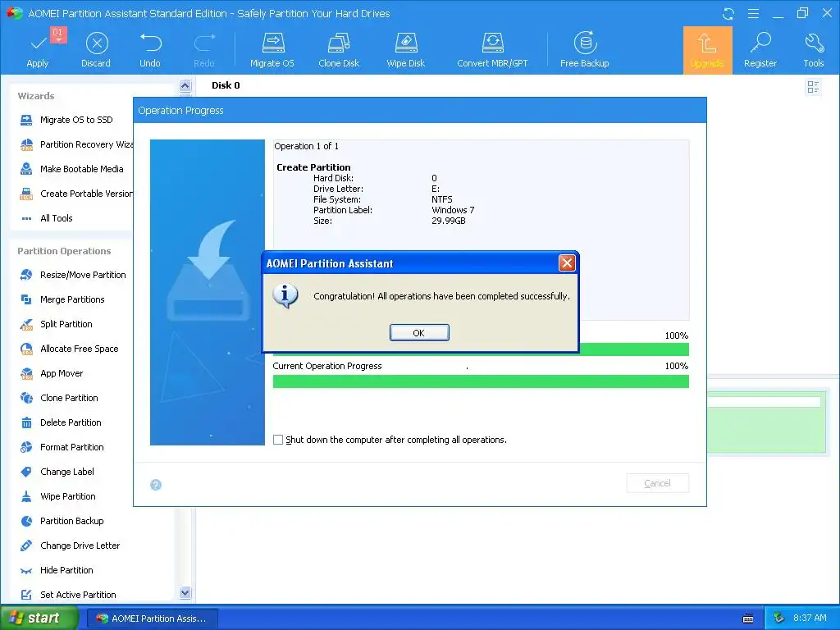Select Make Bootable Media wizard
This screenshot has width=840, height=630.
[71, 169]
